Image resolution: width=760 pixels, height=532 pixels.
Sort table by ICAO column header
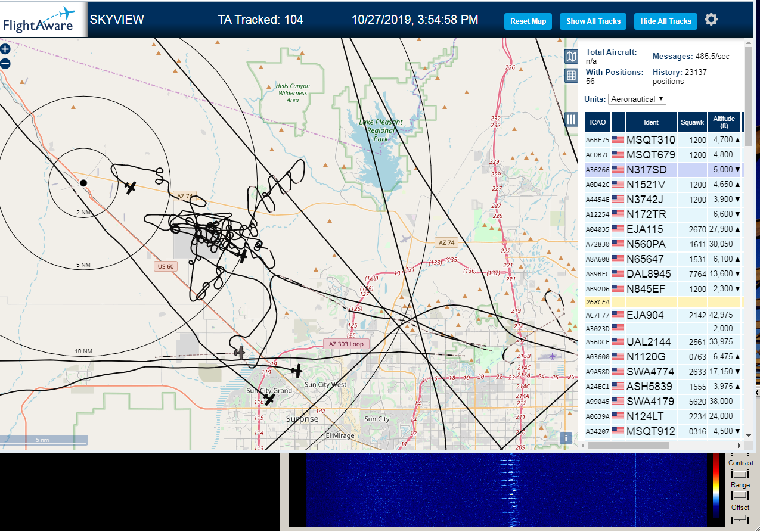[598, 122]
